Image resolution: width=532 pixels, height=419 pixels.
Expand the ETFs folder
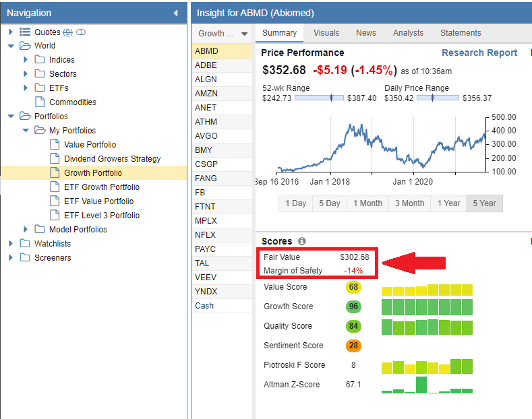point(26,88)
